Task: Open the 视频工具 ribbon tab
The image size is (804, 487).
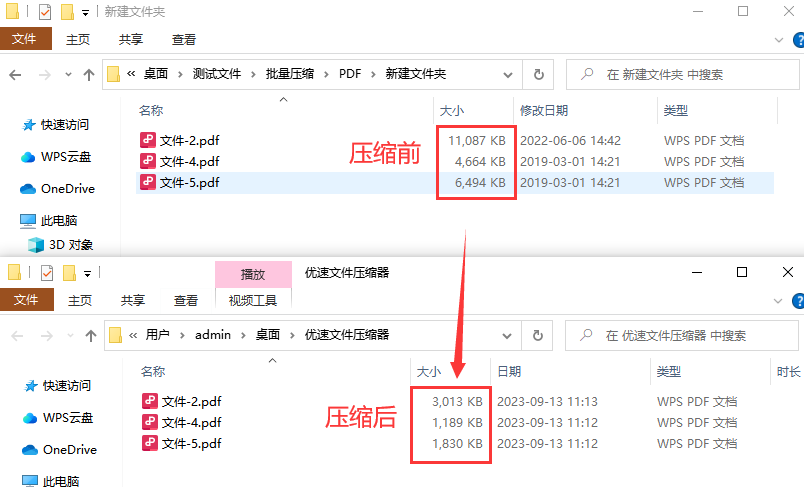Action: tap(253, 300)
